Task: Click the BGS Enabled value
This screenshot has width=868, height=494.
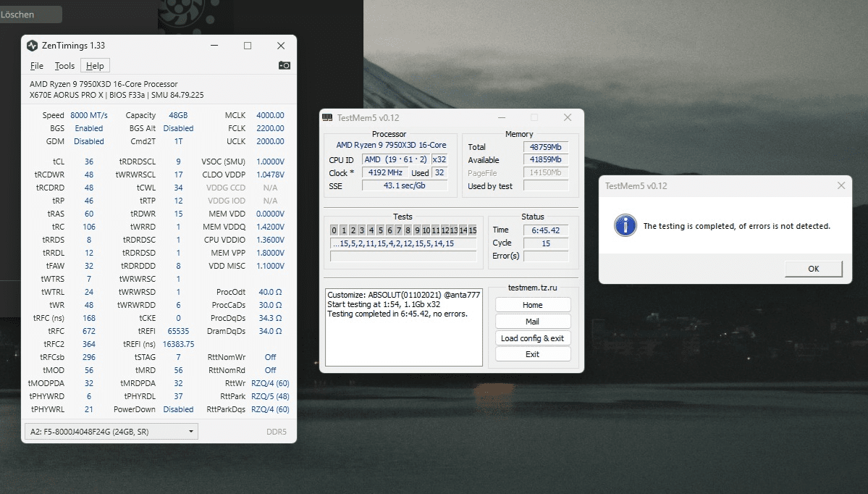Action: pyautogui.click(x=89, y=128)
